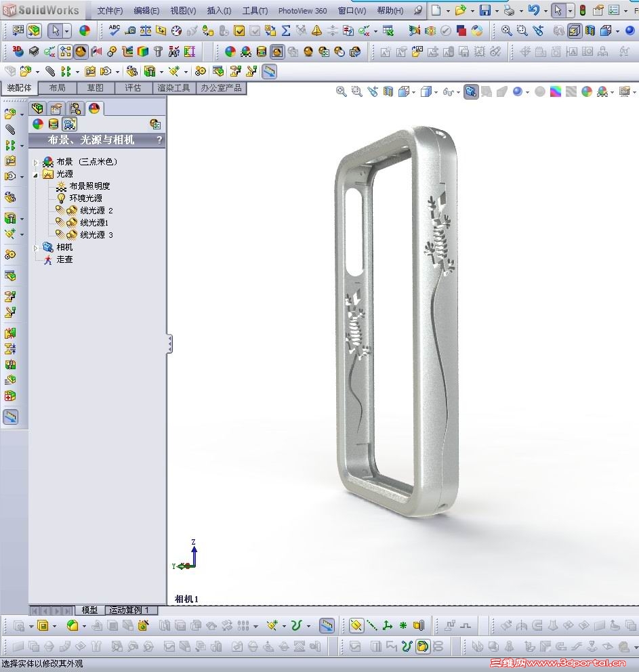Open Display Style dropdown in heads-up toolbar
Viewport: 639px width, 672px height.
(436, 91)
